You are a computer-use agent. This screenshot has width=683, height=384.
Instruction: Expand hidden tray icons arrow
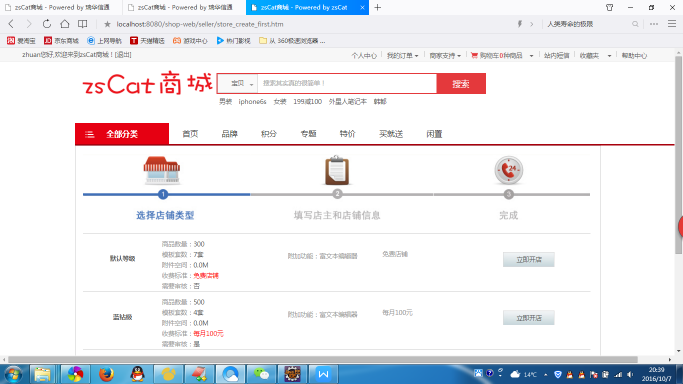(545, 374)
